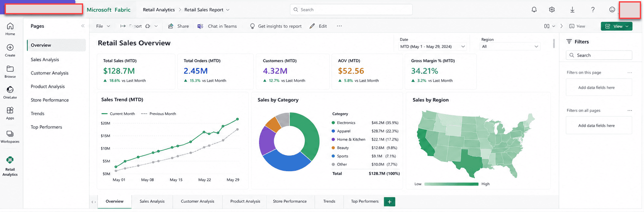Click the download arrow icon in the header
The width and height of the screenshot is (644, 212).
[x=573, y=10]
